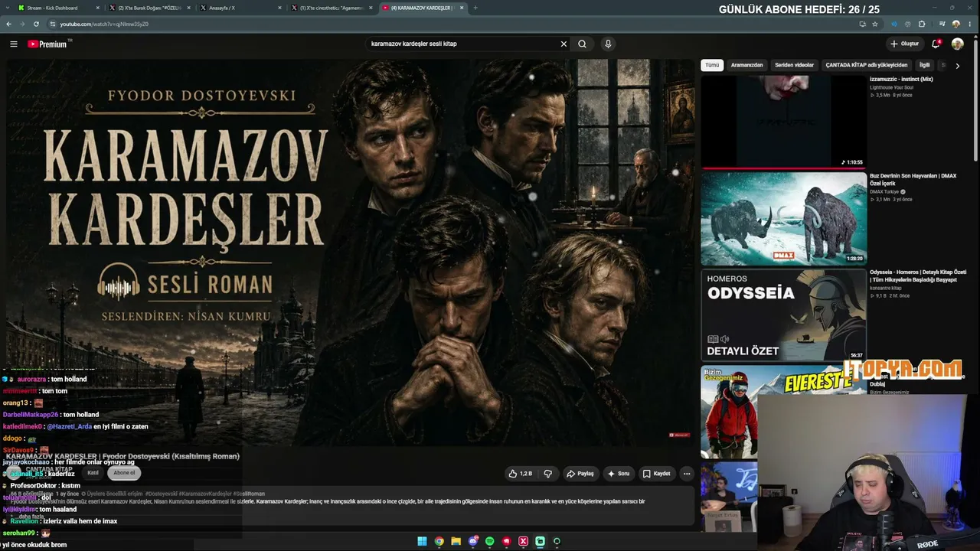This screenshot has height=551, width=980.
Task: Open the izzamuzzic instinct mix thumbnail
Action: click(783, 122)
